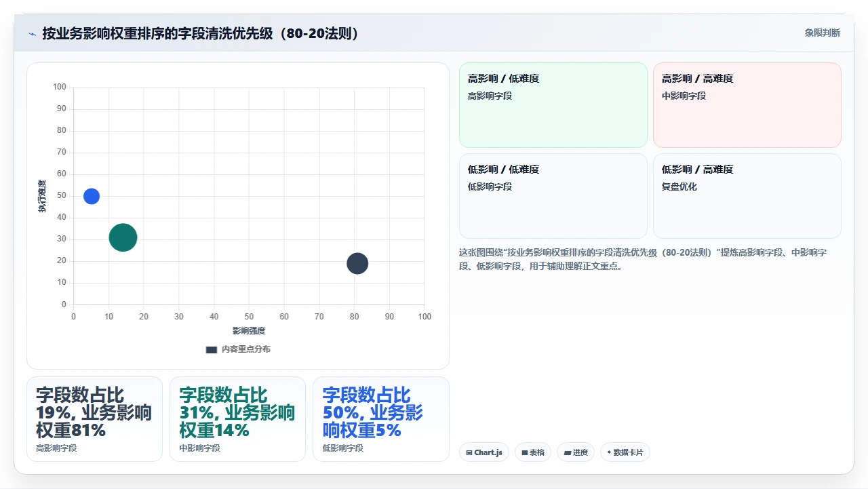Click the 高影响字段 text in the green quadrant card
The image size is (868, 489).
click(x=490, y=96)
